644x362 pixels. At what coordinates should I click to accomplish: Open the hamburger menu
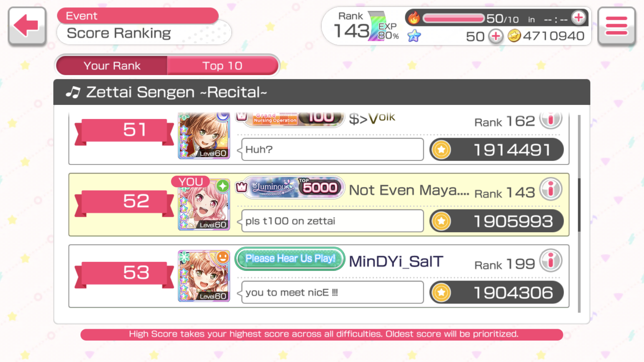coord(616,26)
